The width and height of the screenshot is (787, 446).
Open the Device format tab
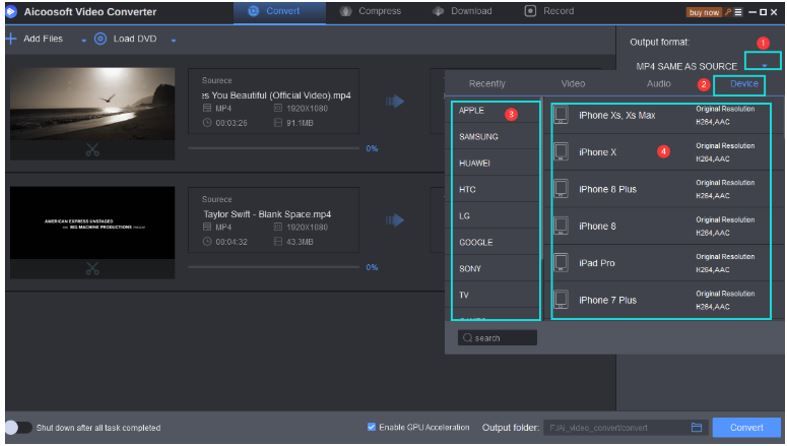tap(744, 84)
